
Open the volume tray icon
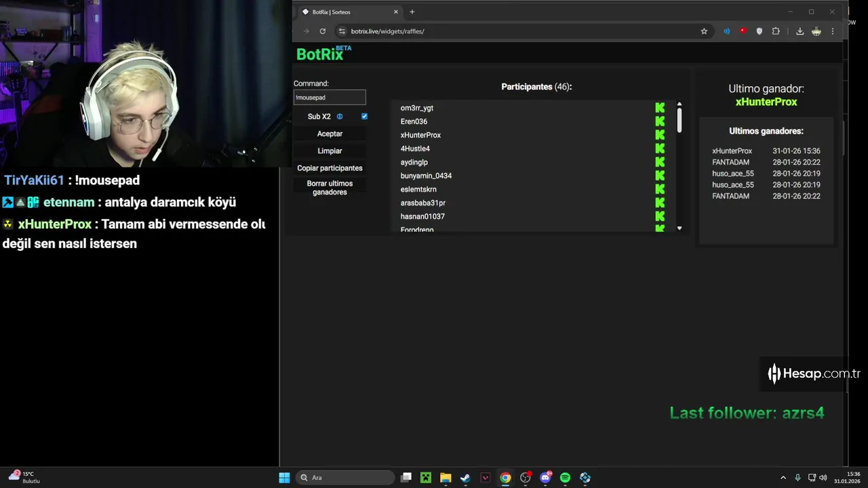823,478
